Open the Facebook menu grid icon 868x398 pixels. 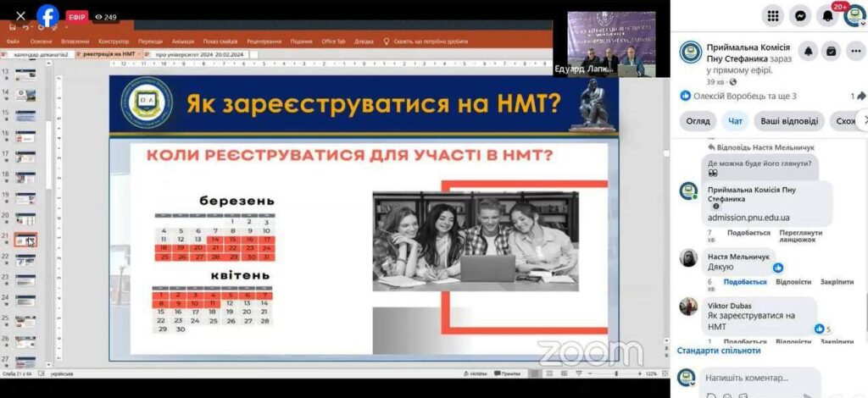click(772, 15)
